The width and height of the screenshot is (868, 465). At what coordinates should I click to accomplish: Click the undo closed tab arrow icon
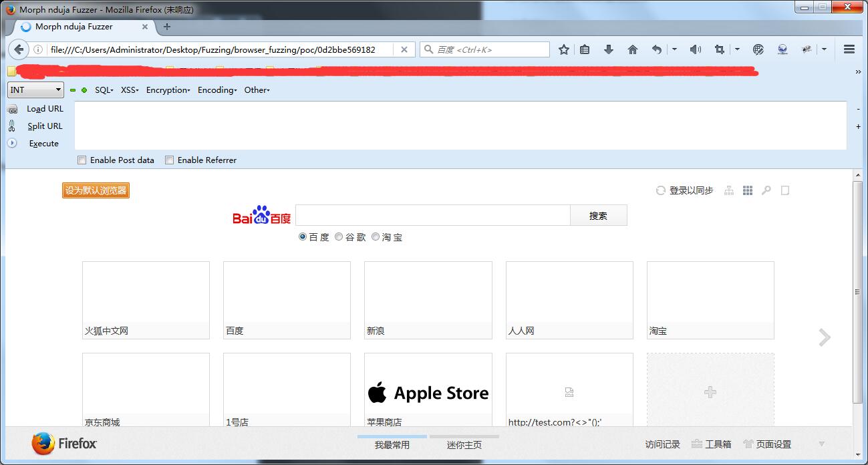pos(657,49)
